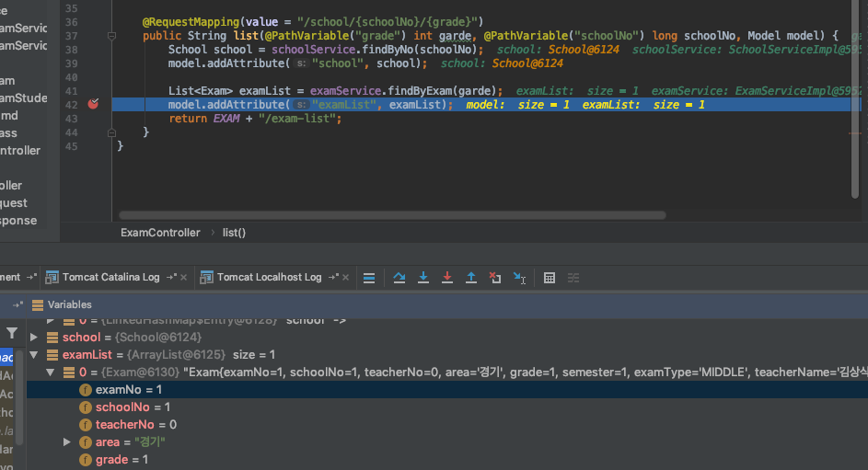Expand the area field node
Screen dimensions: 868x470
coord(67,441)
